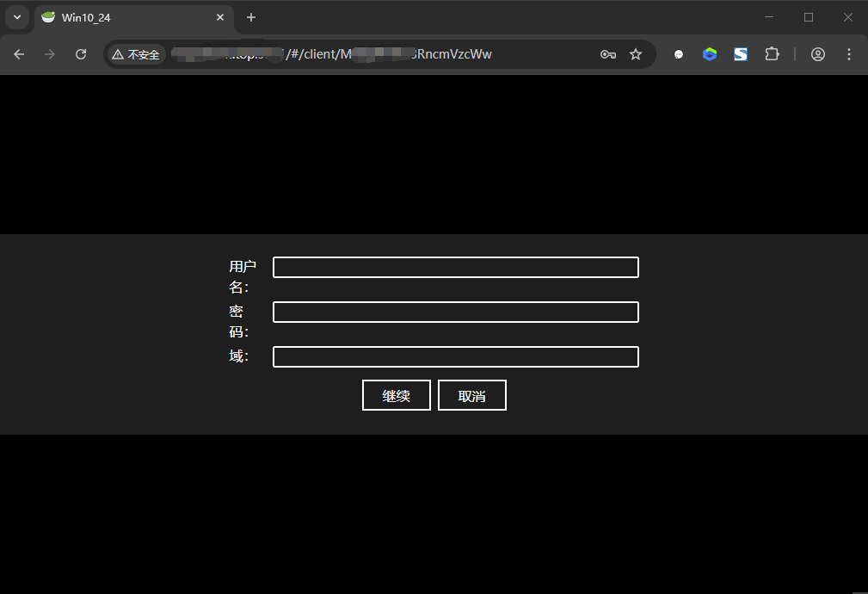Reload the current page
This screenshot has height=594, width=868.
point(81,54)
